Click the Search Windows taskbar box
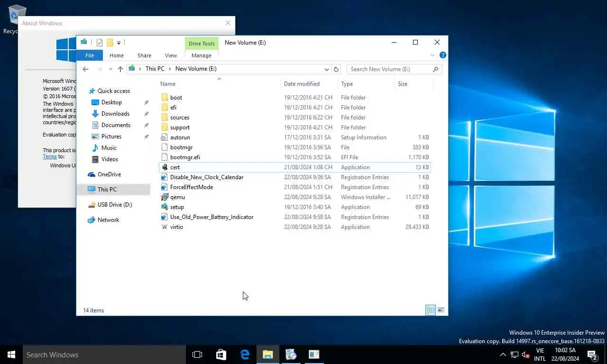 (104, 355)
